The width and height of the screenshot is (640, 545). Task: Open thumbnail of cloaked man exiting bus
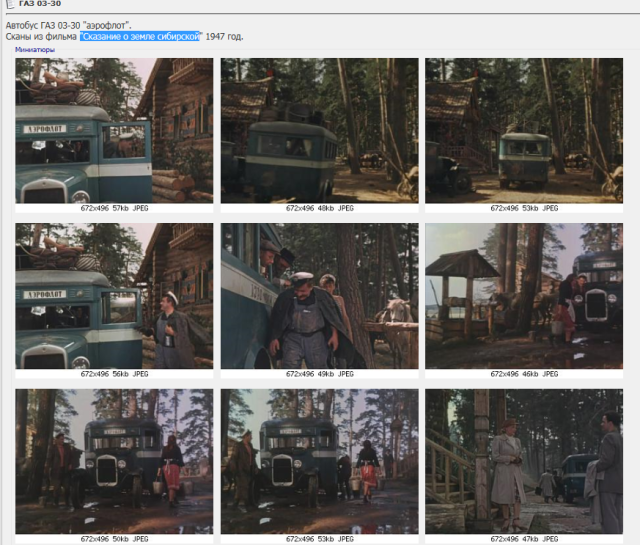click(x=319, y=296)
